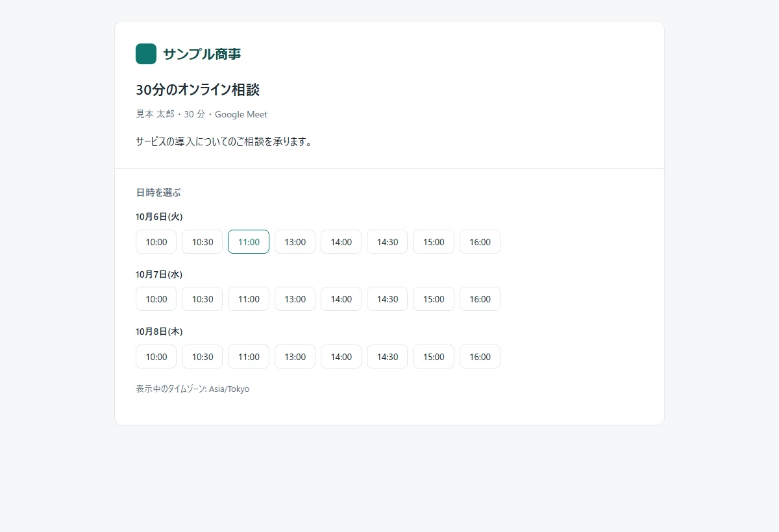Image resolution: width=779 pixels, height=532 pixels.
Task: Click the 30分のオンライン相談 heading
Action: (x=198, y=90)
